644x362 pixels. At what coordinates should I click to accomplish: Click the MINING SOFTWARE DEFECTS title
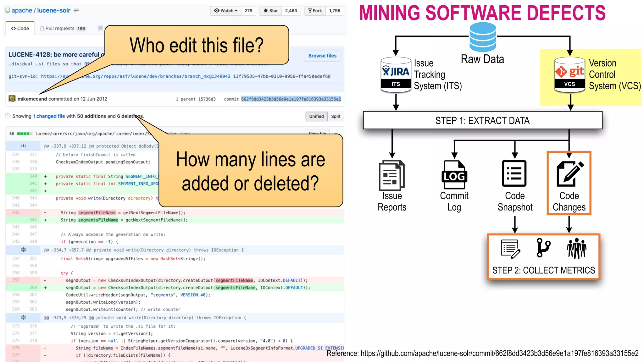click(482, 13)
